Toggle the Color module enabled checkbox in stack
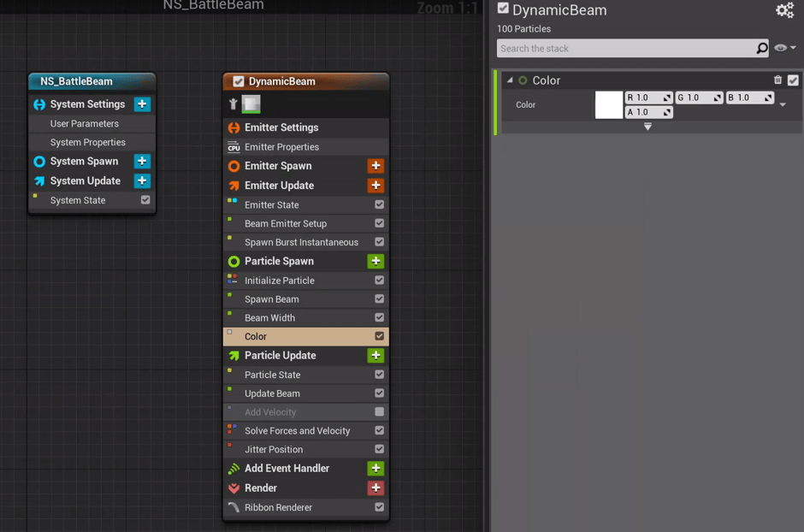Image resolution: width=804 pixels, height=532 pixels. tap(793, 80)
